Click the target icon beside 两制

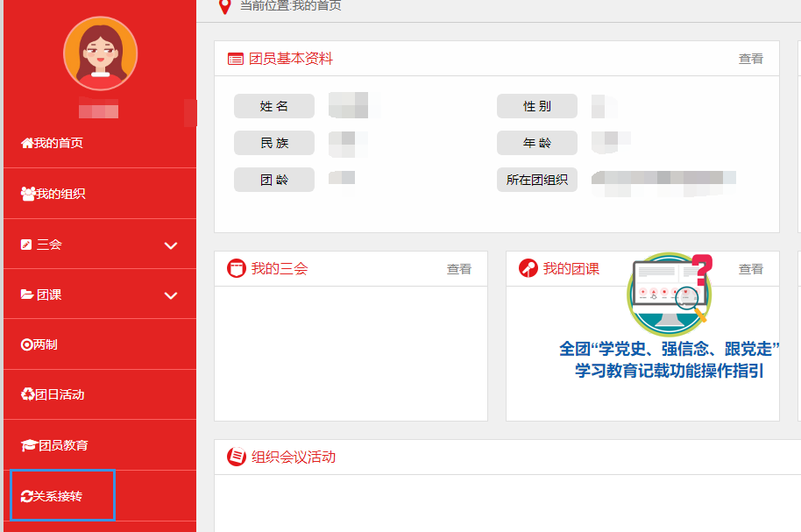click(26, 345)
